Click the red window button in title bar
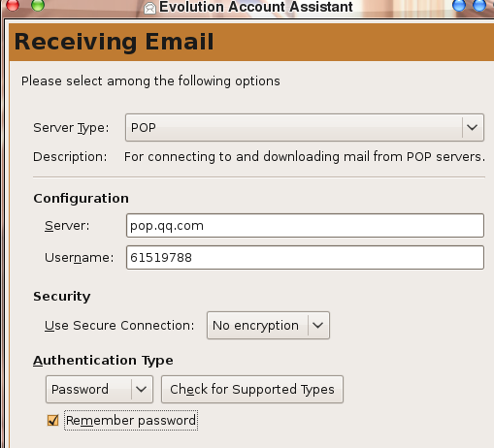494x448 pixels. [13, 5]
